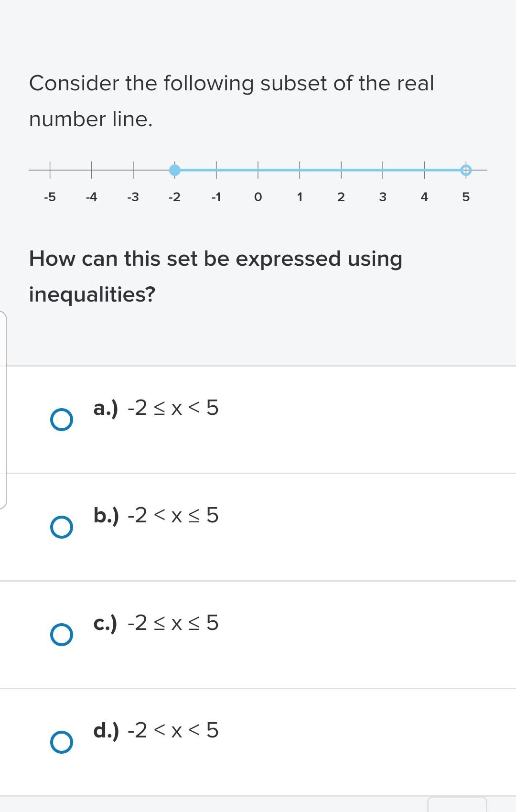Click the open circle at 5 on number line
516x812 pixels.
click(x=466, y=169)
